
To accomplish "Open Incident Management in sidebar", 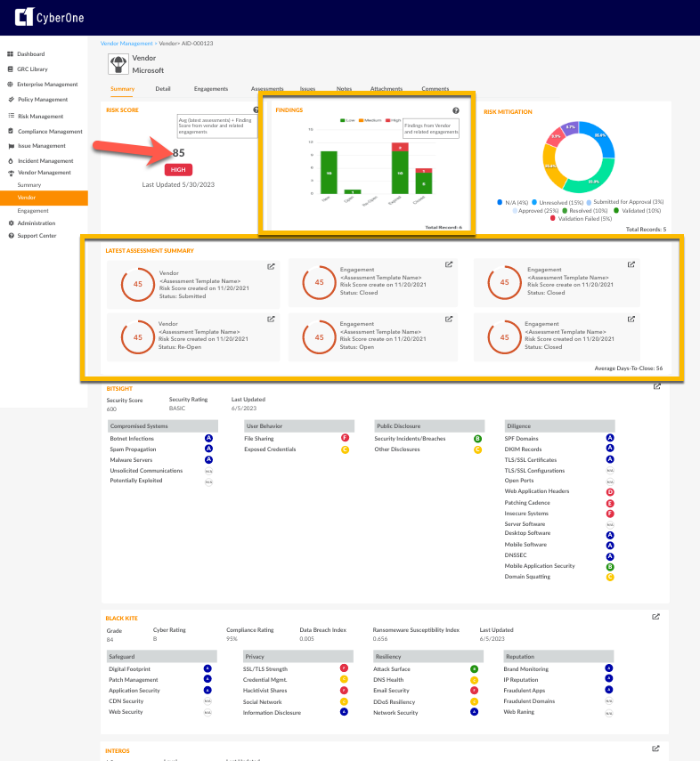I will [45, 160].
